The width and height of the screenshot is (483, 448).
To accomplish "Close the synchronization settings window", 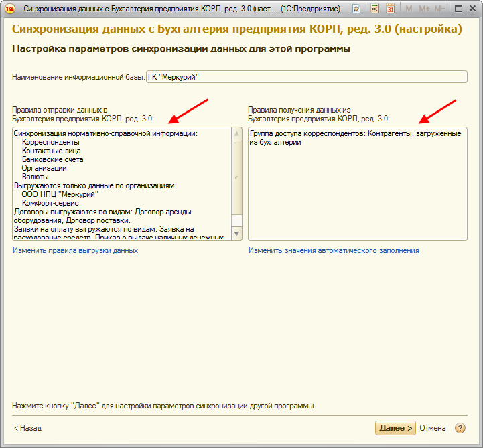I will pyautogui.click(x=472, y=9).
